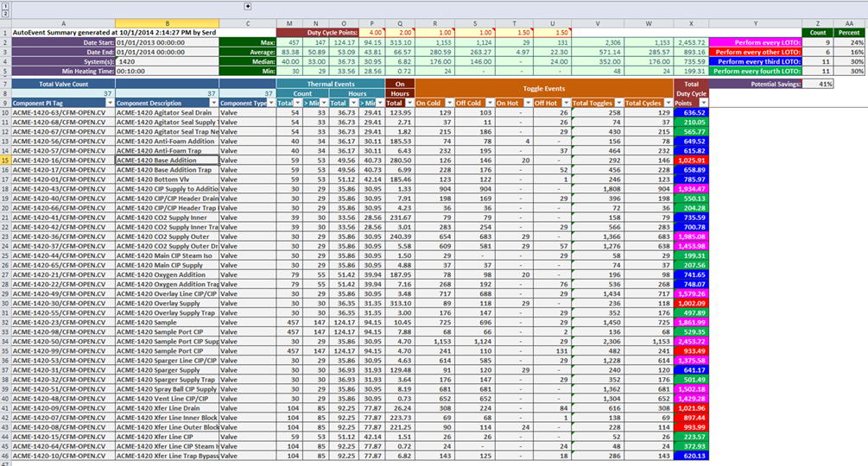
Task: Select On Hours value 313.10 in row 30
Action: point(400,303)
